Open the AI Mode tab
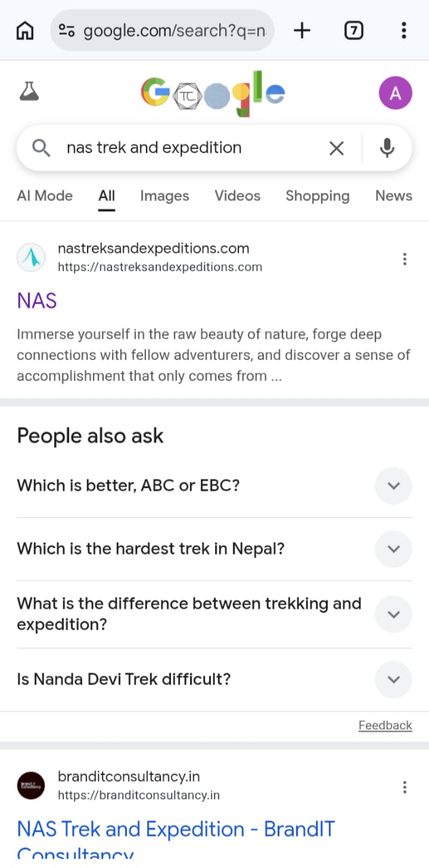The height and width of the screenshot is (868, 429). 44,196
